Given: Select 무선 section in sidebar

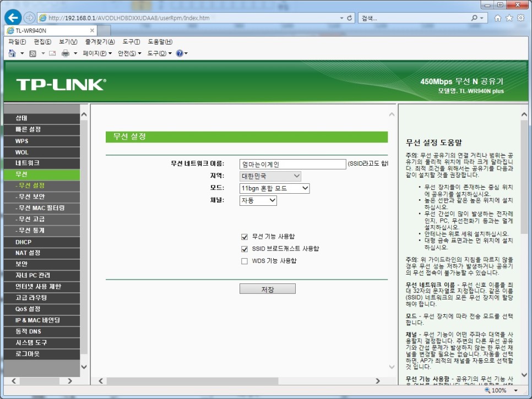Looking at the screenshot, I should click(x=42, y=174).
